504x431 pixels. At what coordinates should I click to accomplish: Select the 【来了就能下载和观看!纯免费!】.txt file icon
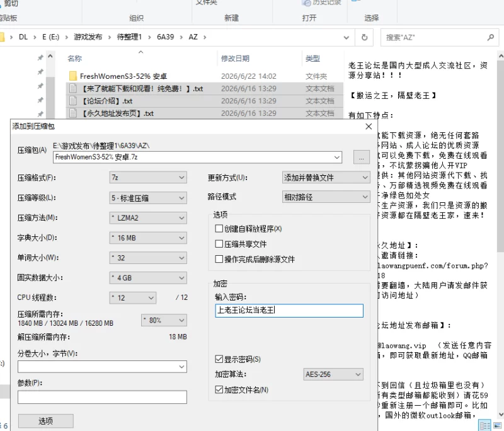pos(73,88)
